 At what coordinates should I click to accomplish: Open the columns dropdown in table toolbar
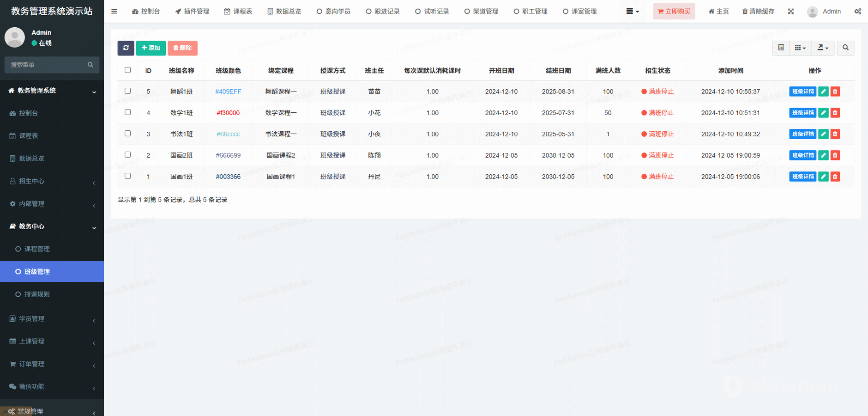(x=800, y=48)
